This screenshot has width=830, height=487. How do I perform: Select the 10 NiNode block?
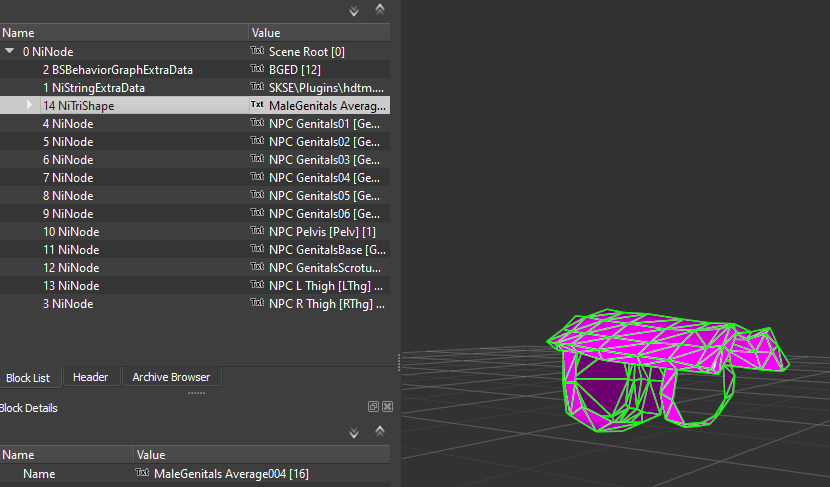(71, 232)
